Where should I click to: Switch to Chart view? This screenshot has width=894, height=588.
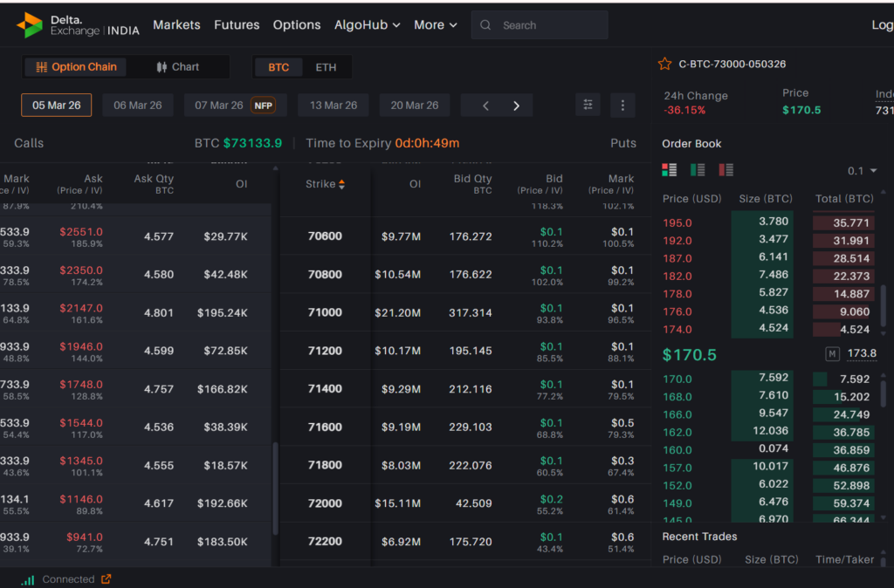pos(178,67)
